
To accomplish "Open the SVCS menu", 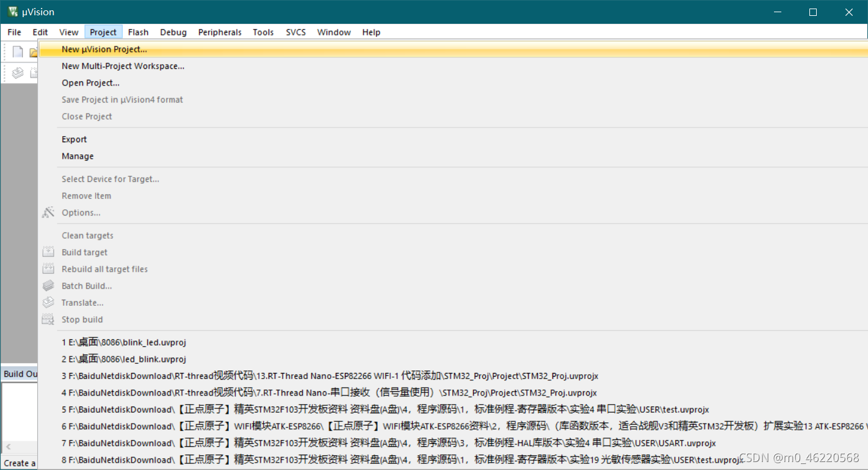I will [296, 32].
